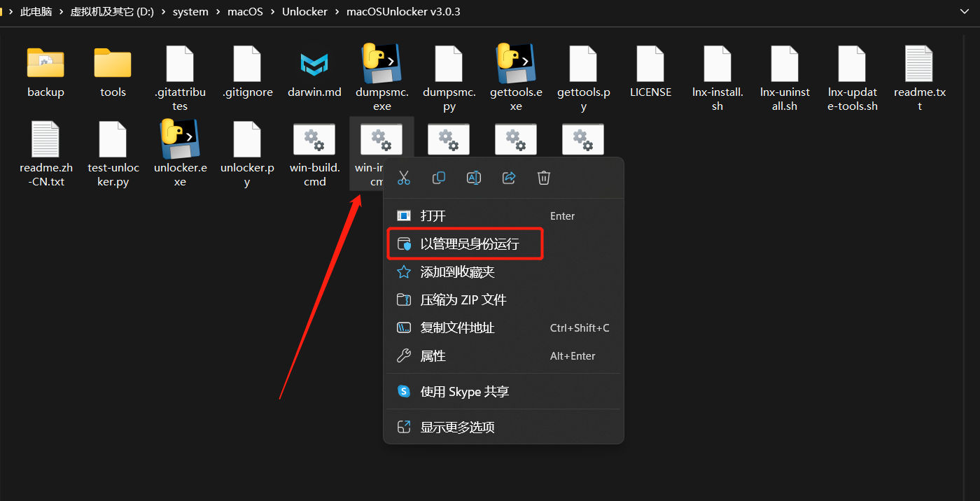Image resolution: width=980 pixels, height=501 pixels.
Task: Select the backup folder
Action: pos(45,64)
